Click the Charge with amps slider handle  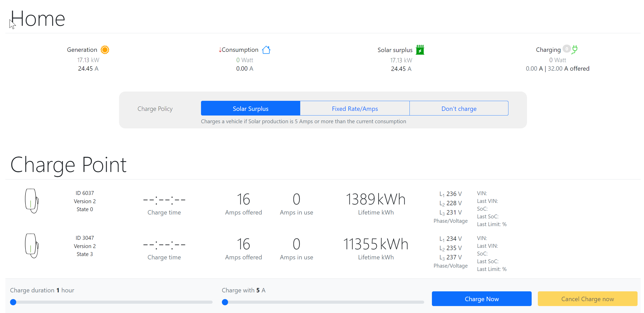225,302
